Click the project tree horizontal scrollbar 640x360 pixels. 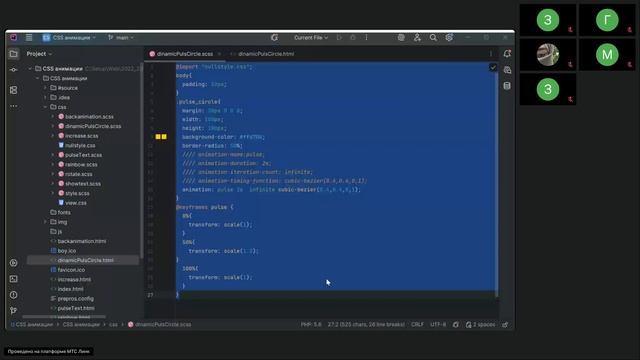click(64, 316)
